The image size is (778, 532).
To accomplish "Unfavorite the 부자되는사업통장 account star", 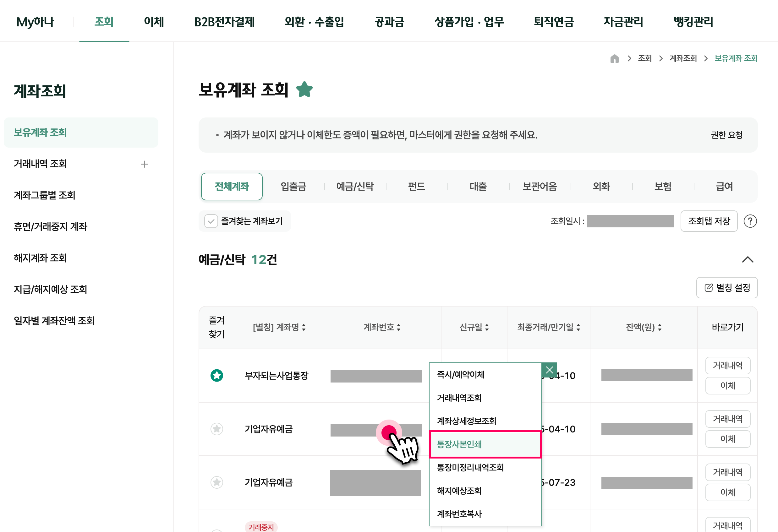I will pyautogui.click(x=216, y=375).
